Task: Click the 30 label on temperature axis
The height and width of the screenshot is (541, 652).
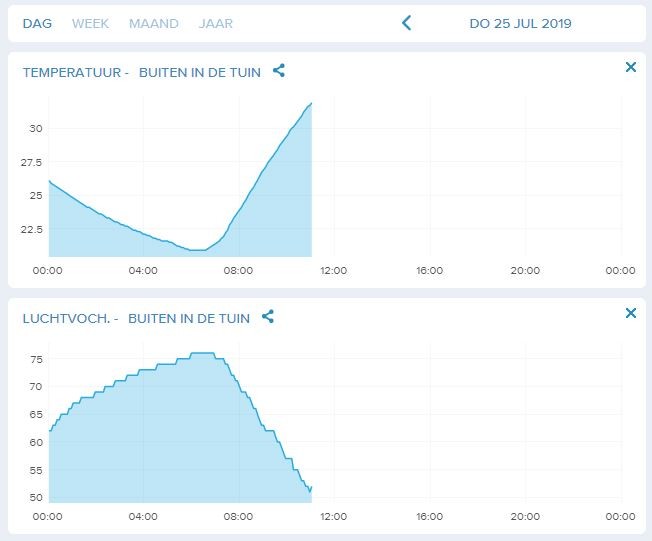Action: click(36, 129)
